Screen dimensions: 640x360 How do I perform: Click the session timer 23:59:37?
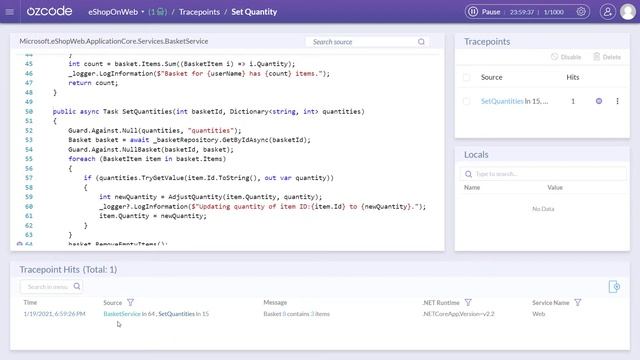coord(522,12)
